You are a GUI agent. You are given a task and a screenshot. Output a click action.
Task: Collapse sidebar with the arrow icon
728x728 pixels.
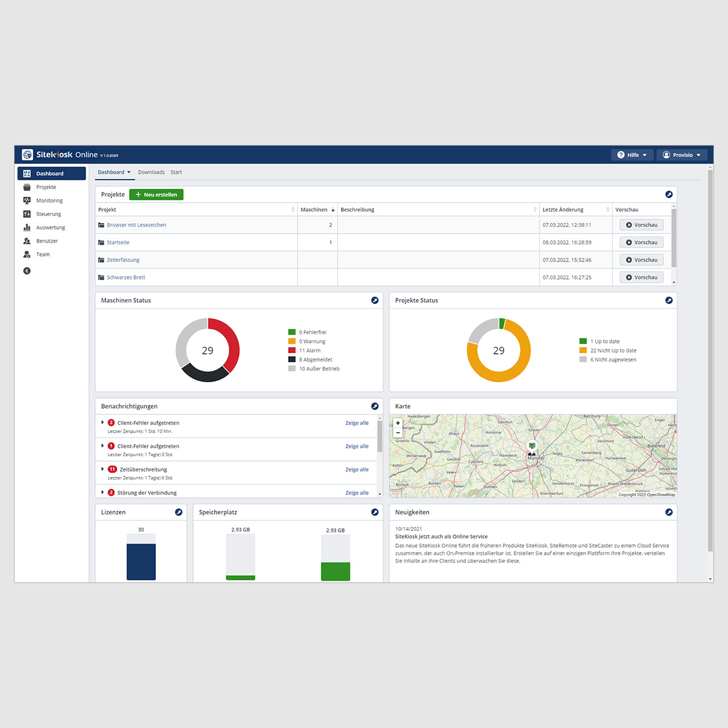tap(27, 271)
